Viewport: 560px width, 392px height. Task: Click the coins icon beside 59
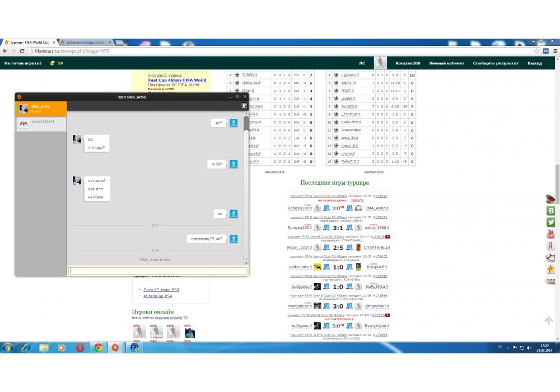pyautogui.click(x=53, y=63)
